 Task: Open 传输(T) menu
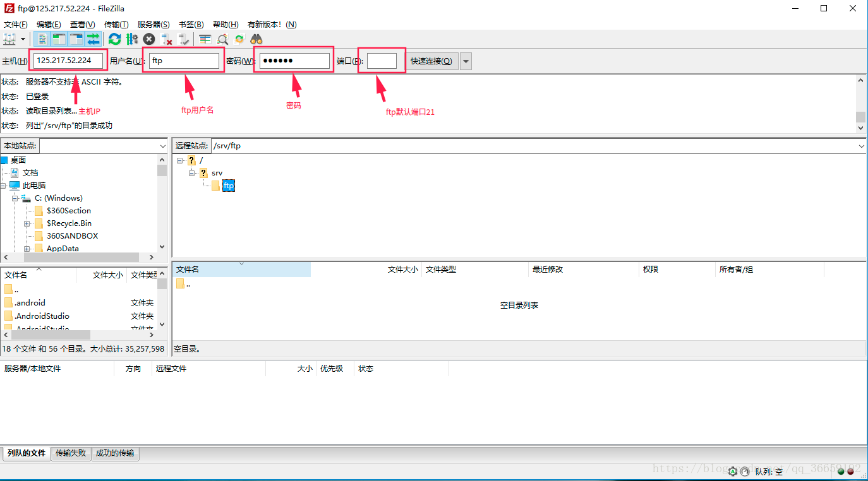[x=116, y=24]
